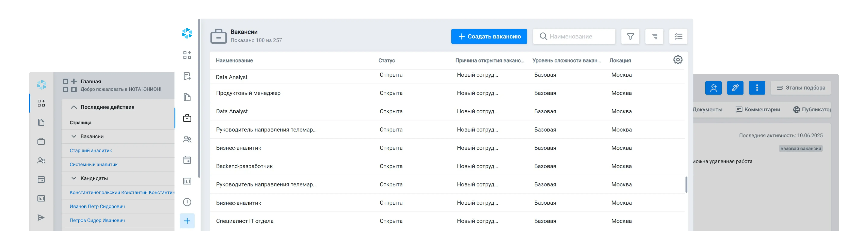Image resolution: width=868 pixels, height=231 pixels.
Task: Open the candidates people icon in the Вакансии sidebar
Action: [x=187, y=139]
